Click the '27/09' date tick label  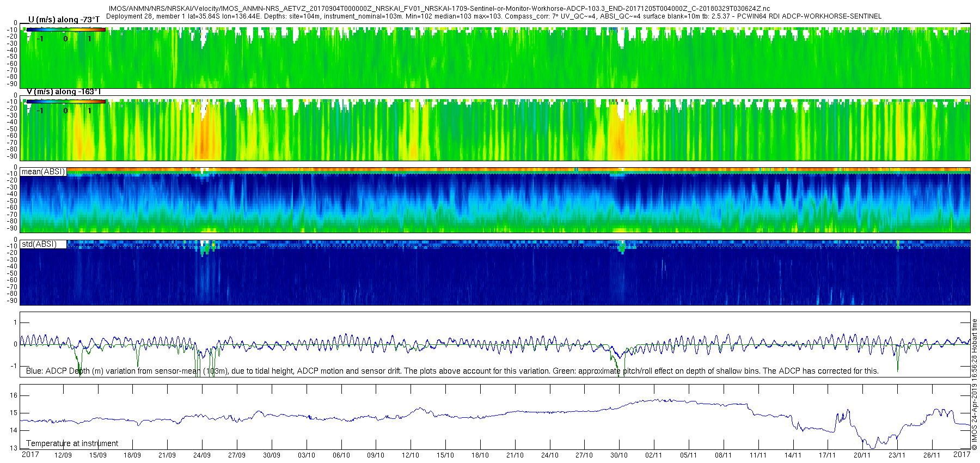pos(237,455)
